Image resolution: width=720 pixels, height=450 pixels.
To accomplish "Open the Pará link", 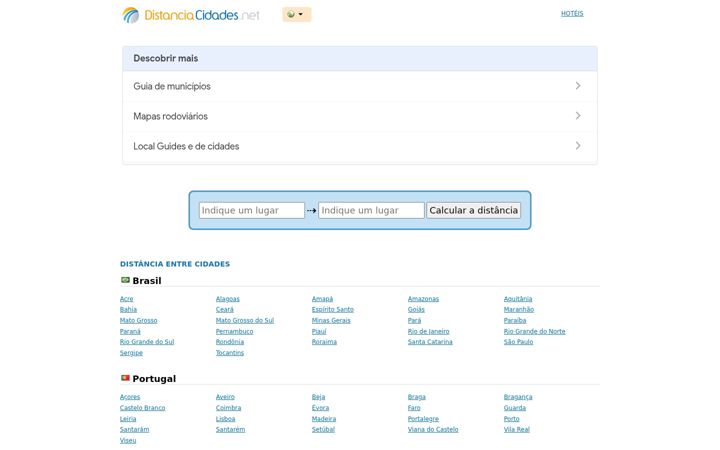I will click(414, 321).
